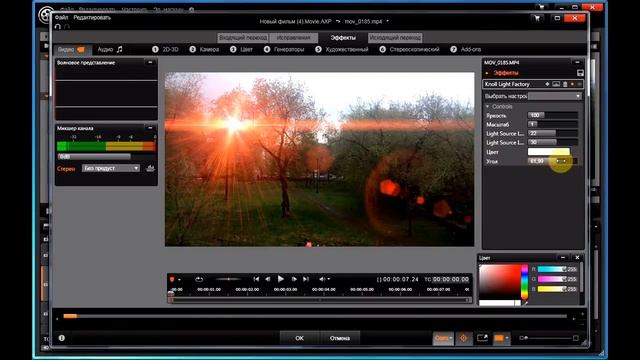This screenshot has height=360, width=640.
Task: Adjust the first Light Source L slider at 22
Action: [553, 133]
